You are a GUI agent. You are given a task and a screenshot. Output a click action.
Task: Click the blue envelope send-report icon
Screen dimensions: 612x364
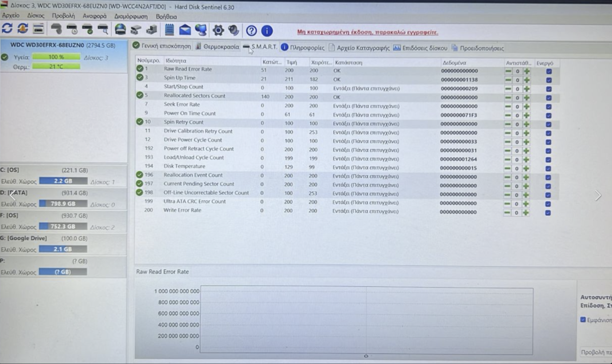coord(185,30)
